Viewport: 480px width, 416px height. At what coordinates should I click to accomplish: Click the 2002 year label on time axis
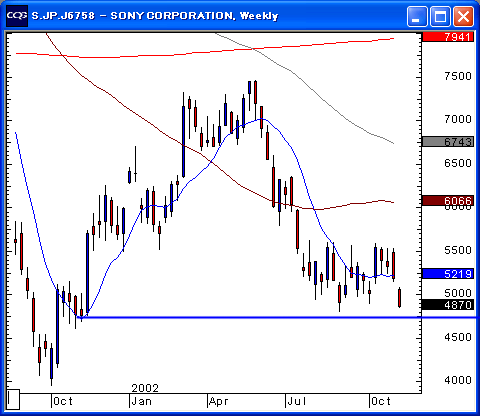[145, 388]
